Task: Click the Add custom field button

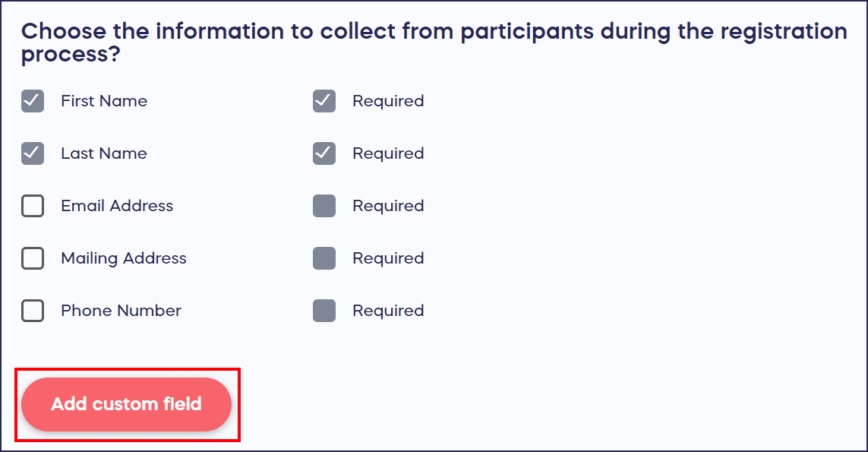Action: (126, 404)
